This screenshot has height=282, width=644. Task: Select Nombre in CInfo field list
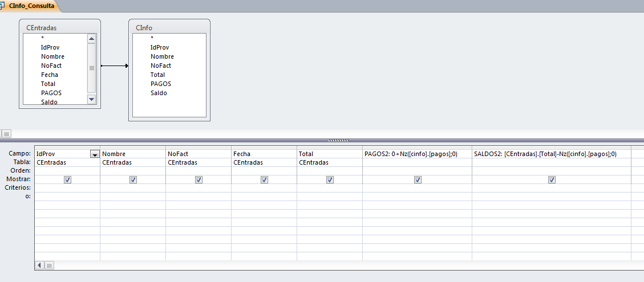(162, 56)
